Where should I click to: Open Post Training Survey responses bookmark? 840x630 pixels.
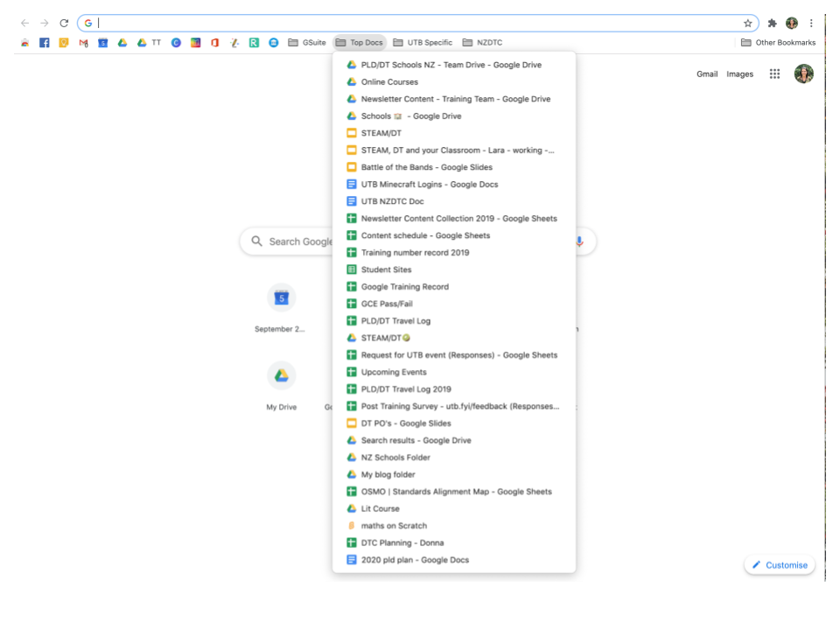click(x=454, y=407)
